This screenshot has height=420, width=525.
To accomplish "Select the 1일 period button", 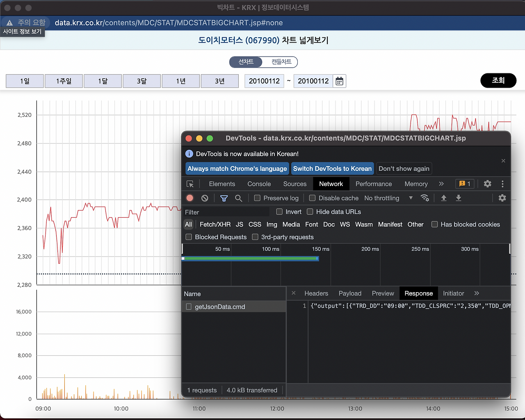I will point(25,81).
